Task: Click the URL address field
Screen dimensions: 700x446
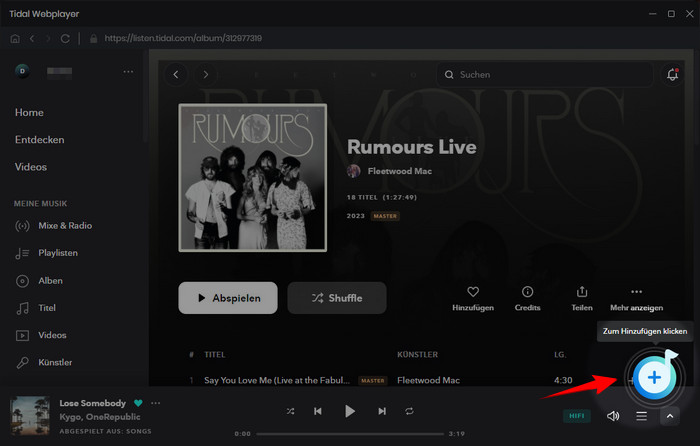Action: coord(183,38)
